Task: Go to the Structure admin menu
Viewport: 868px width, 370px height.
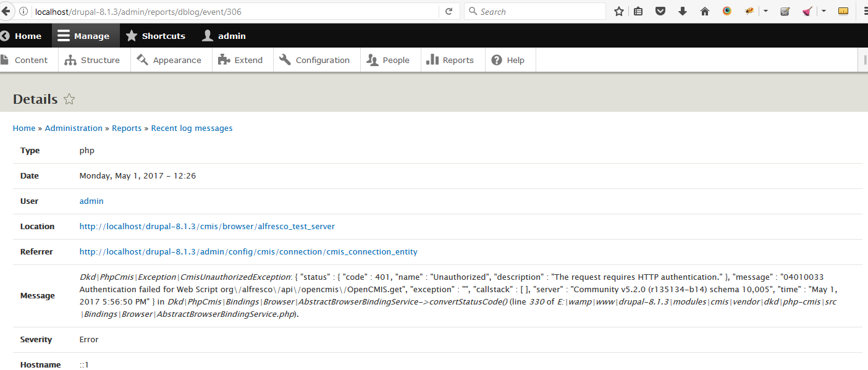Action: tap(93, 60)
